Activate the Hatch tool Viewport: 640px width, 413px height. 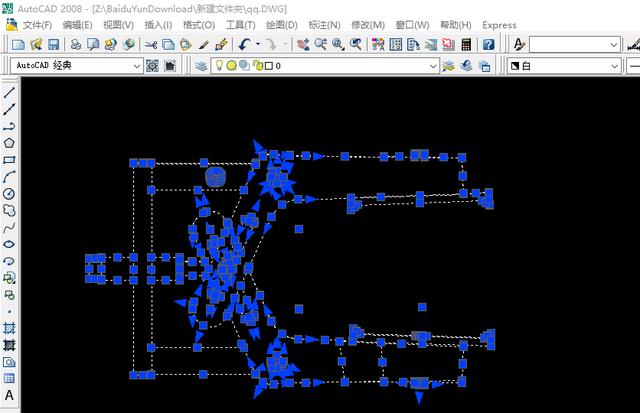pos(9,329)
